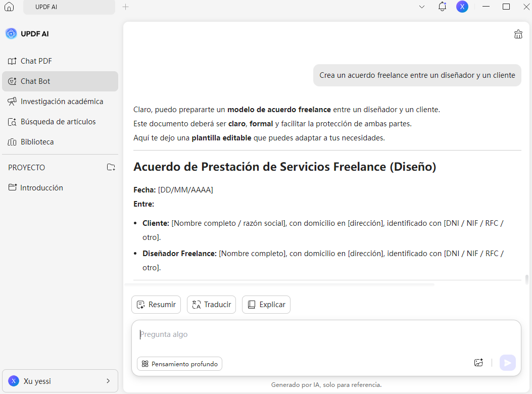Click the Explicar button
The height and width of the screenshot is (394, 532).
266,305
